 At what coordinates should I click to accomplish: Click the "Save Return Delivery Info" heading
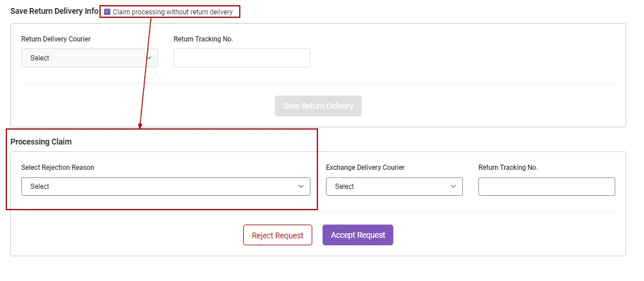click(x=54, y=11)
